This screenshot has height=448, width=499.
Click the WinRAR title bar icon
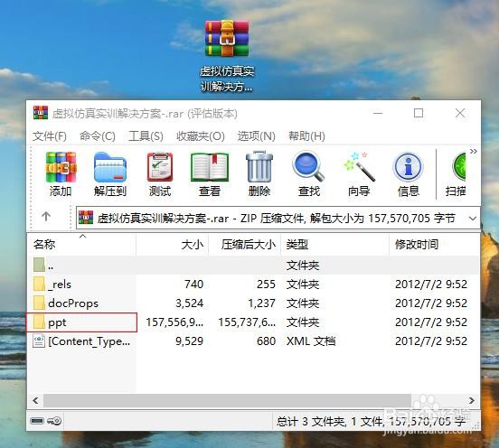(x=41, y=113)
